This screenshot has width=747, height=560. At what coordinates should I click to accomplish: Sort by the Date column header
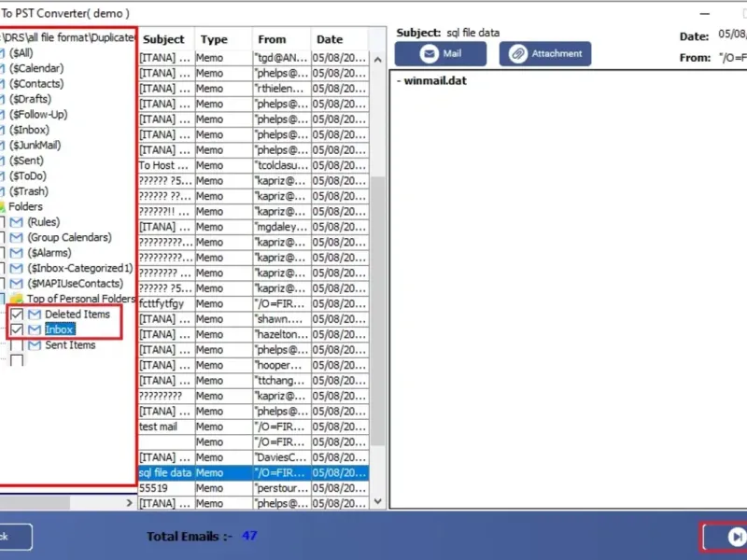tap(340, 39)
